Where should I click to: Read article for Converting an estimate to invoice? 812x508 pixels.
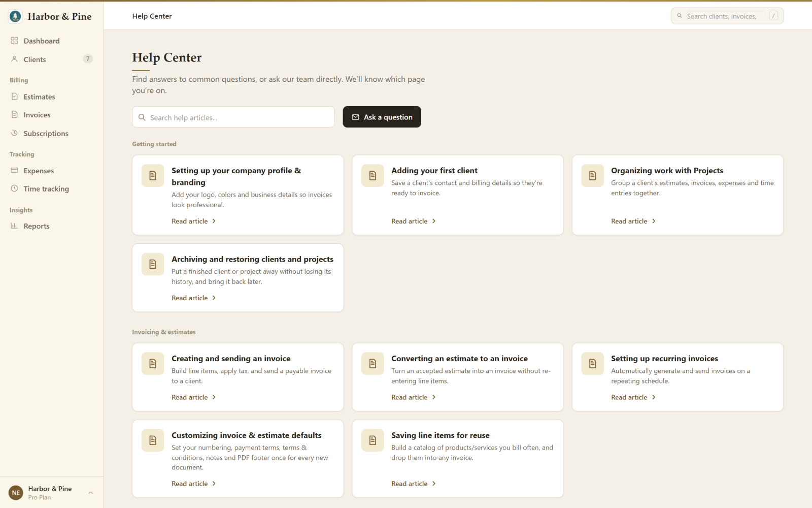pyautogui.click(x=414, y=397)
